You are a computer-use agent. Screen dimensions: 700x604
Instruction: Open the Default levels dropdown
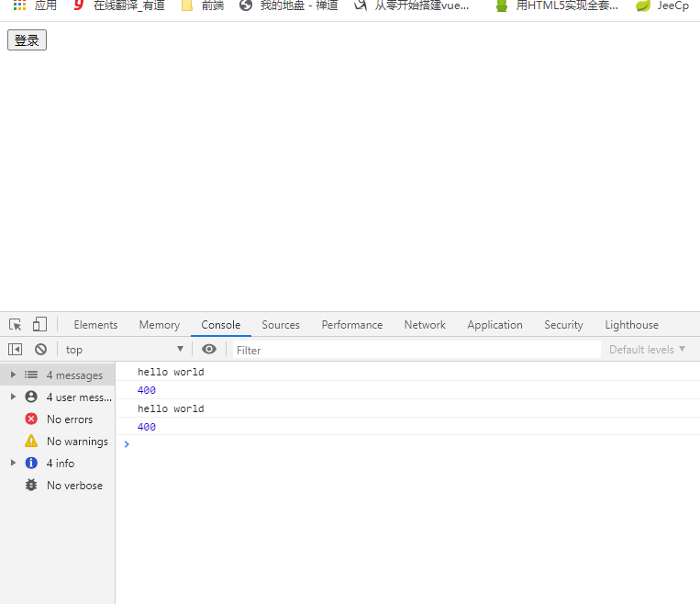click(647, 350)
